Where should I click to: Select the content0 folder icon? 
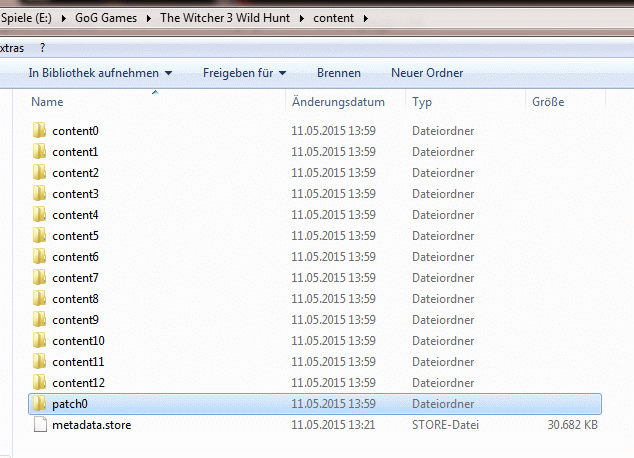(40, 131)
